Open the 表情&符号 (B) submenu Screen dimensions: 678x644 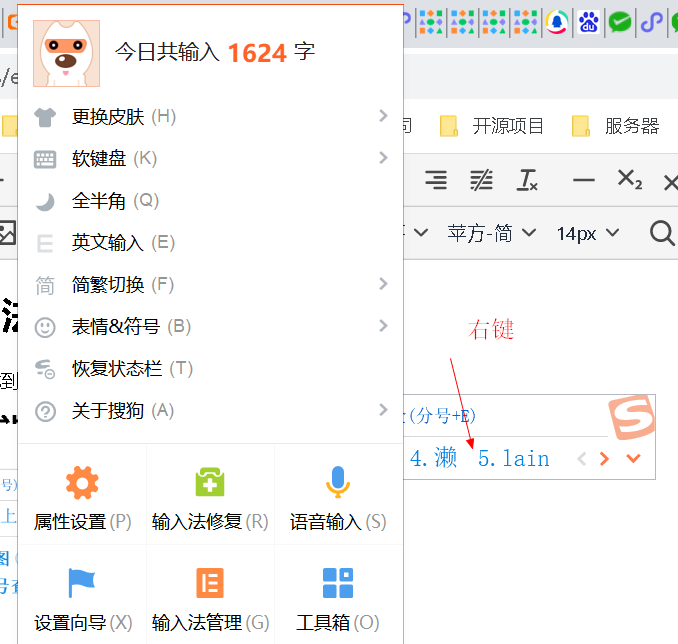point(211,327)
